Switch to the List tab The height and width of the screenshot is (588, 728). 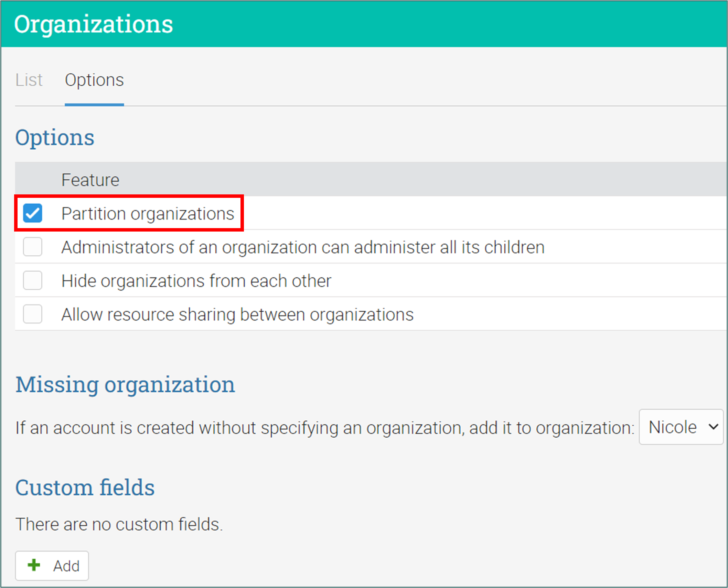tap(29, 80)
